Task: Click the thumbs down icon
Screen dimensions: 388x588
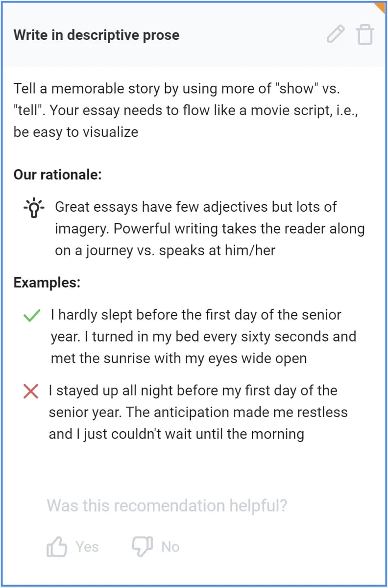Action: (x=143, y=546)
